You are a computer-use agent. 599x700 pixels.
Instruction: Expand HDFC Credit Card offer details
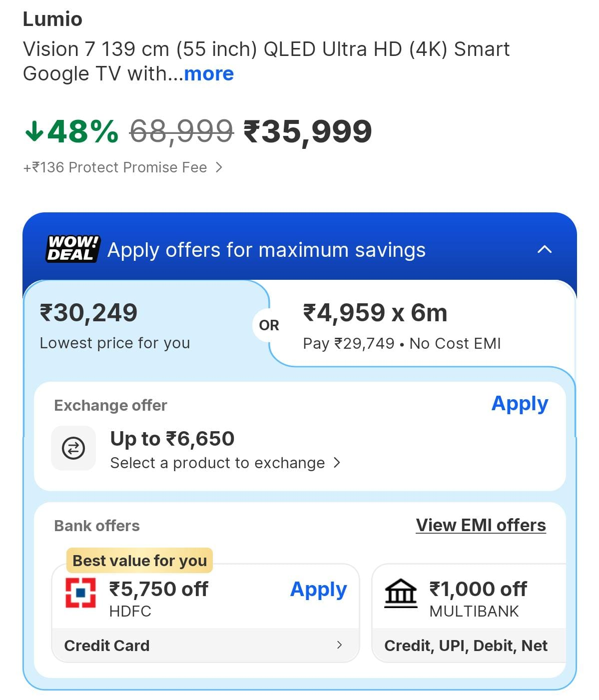(339, 645)
